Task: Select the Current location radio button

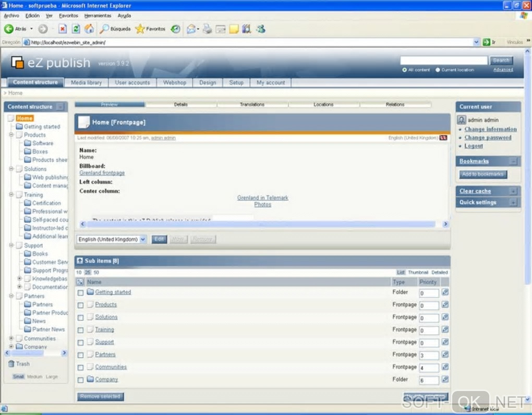Action: 438,70
